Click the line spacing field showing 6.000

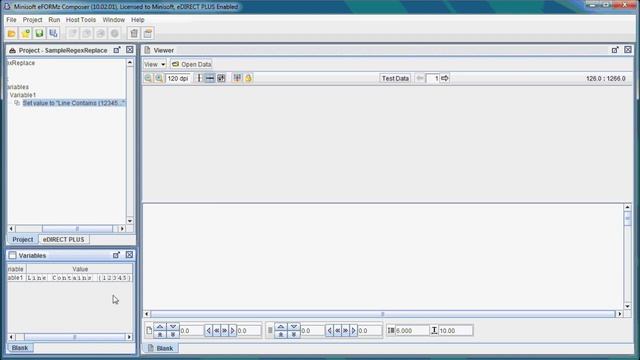click(x=411, y=331)
